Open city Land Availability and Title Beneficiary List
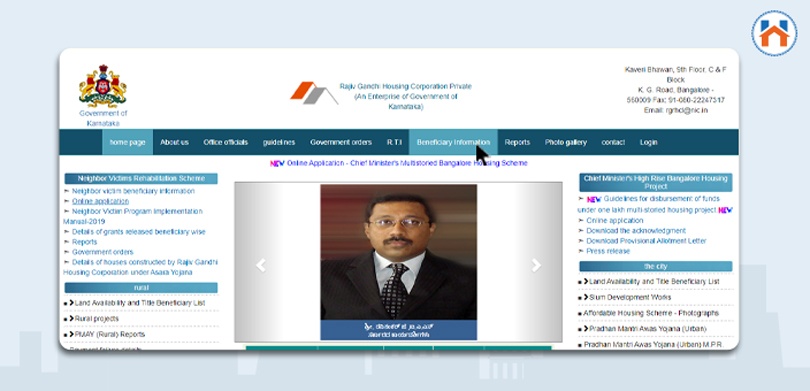This screenshot has width=810, height=391. click(654, 282)
